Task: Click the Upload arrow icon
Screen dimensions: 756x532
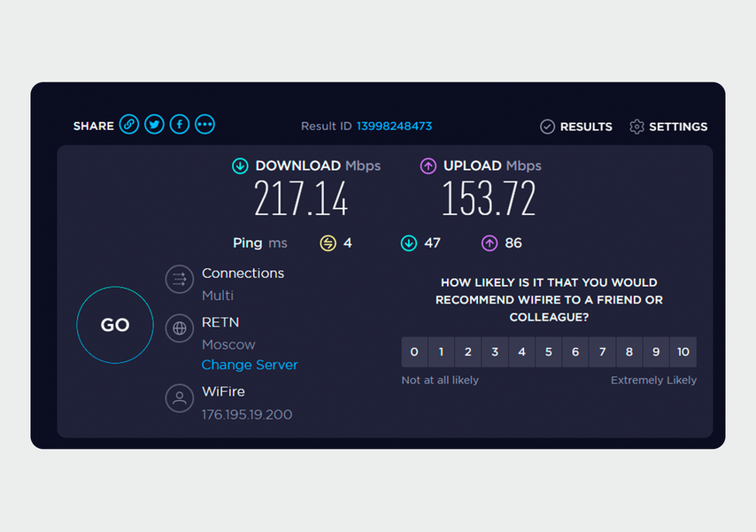Action: click(x=428, y=166)
